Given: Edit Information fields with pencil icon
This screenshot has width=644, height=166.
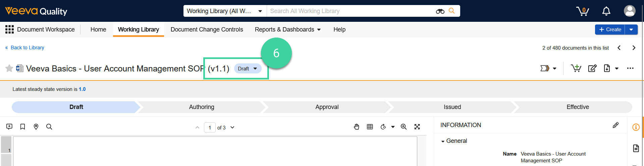Looking at the screenshot, I should tap(615, 125).
